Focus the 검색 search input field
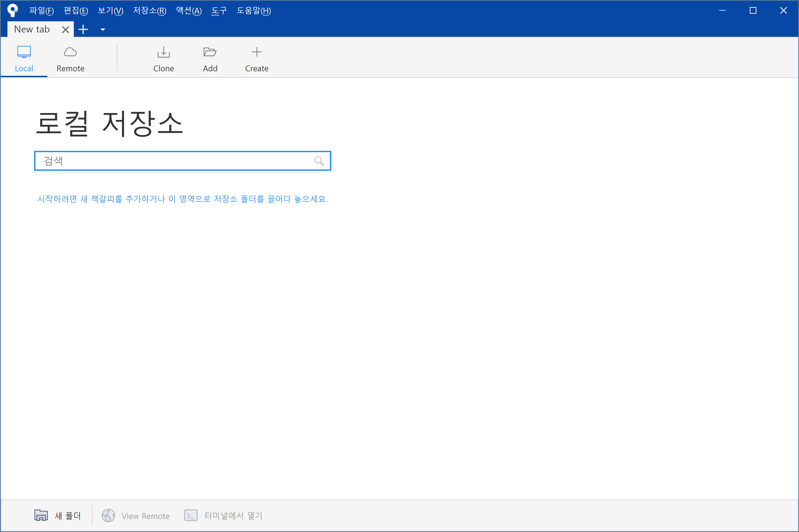 click(176, 161)
